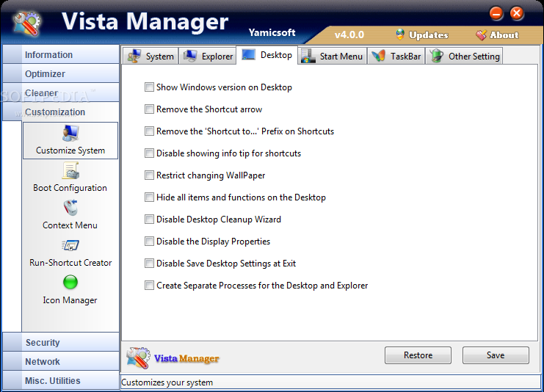544x392 pixels.
Task: Collapse the Customization section
Action: click(61, 112)
